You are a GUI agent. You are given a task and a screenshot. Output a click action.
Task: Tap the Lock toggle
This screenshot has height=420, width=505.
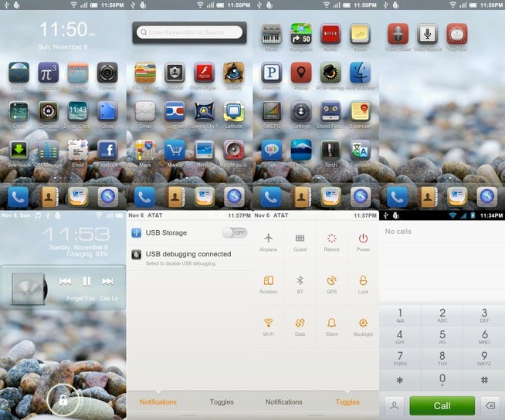pyautogui.click(x=363, y=285)
